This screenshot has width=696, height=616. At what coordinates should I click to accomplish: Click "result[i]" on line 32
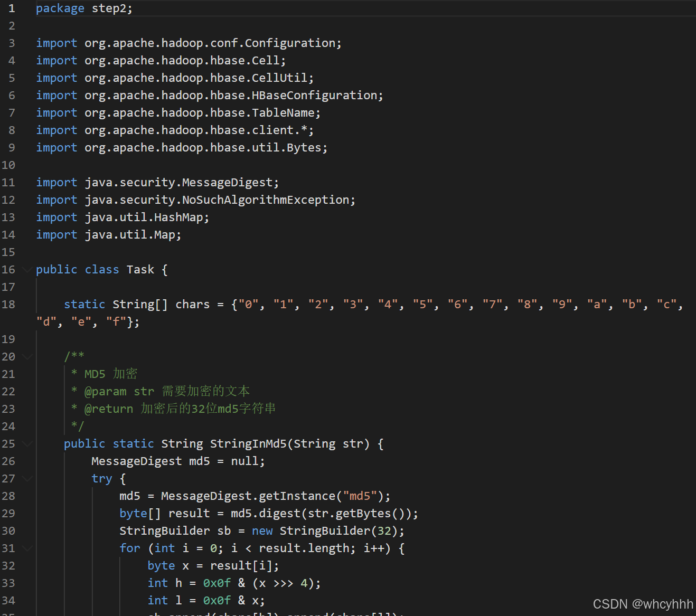(241, 566)
